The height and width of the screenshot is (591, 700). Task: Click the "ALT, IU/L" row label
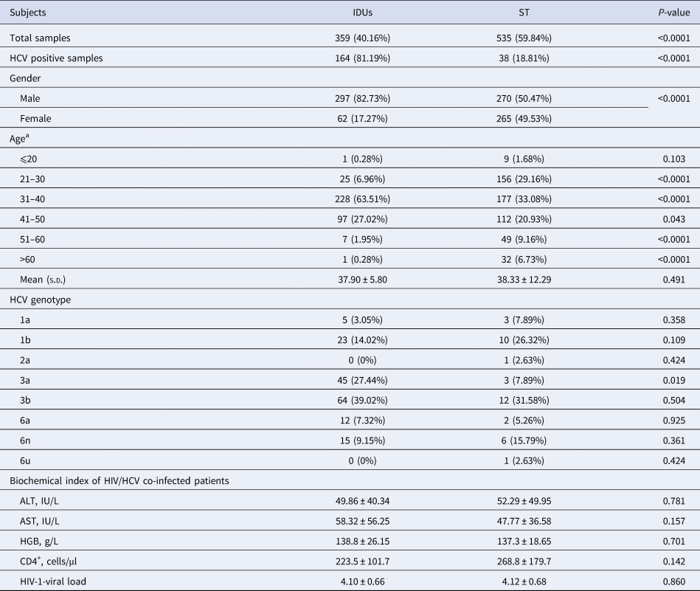tap(42, 502)
